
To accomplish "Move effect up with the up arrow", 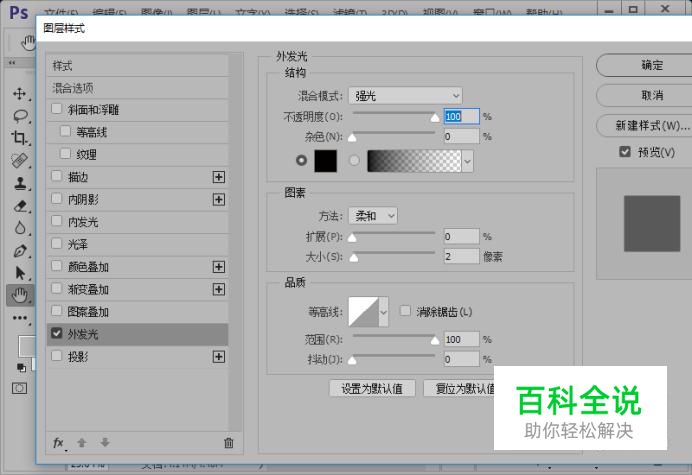I will click(x=82, y=442).
